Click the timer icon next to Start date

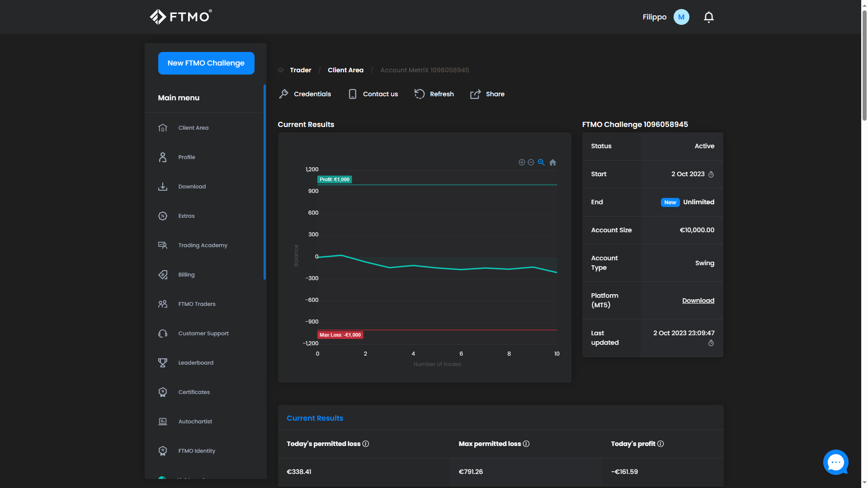[x=711, y=174]
